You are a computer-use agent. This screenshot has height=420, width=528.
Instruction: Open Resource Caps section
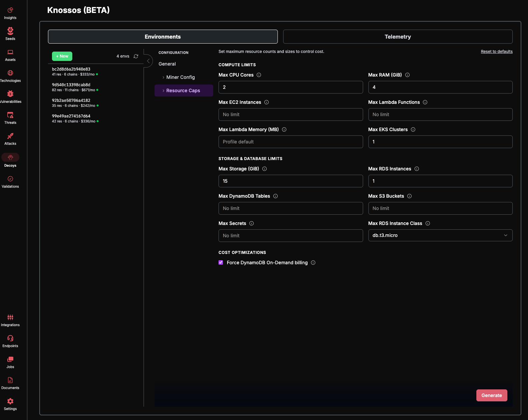point(184,91)
